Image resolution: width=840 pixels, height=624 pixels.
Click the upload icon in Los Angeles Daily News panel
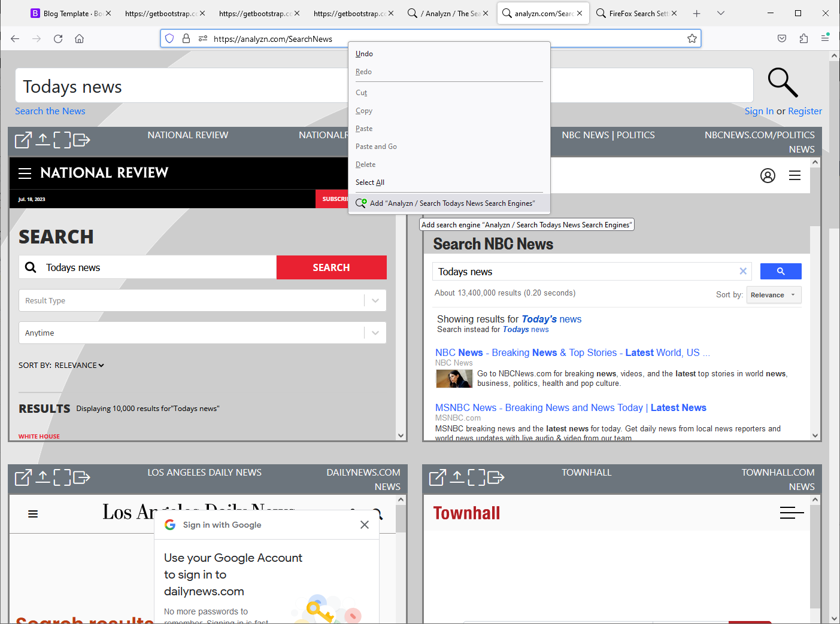tap(43, 477)
